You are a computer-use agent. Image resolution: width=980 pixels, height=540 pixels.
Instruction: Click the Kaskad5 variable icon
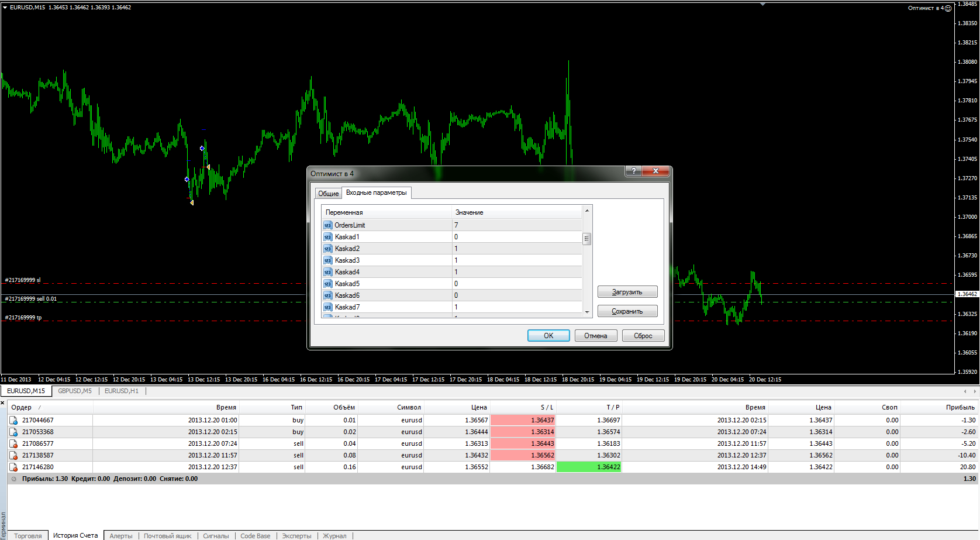point(327,284)
